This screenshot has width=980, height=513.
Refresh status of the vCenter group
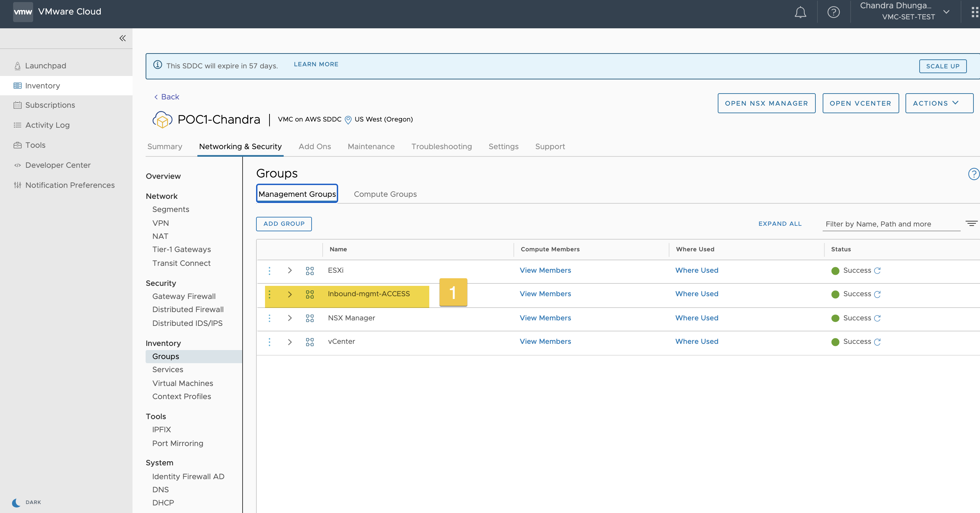tap(877, 342)
